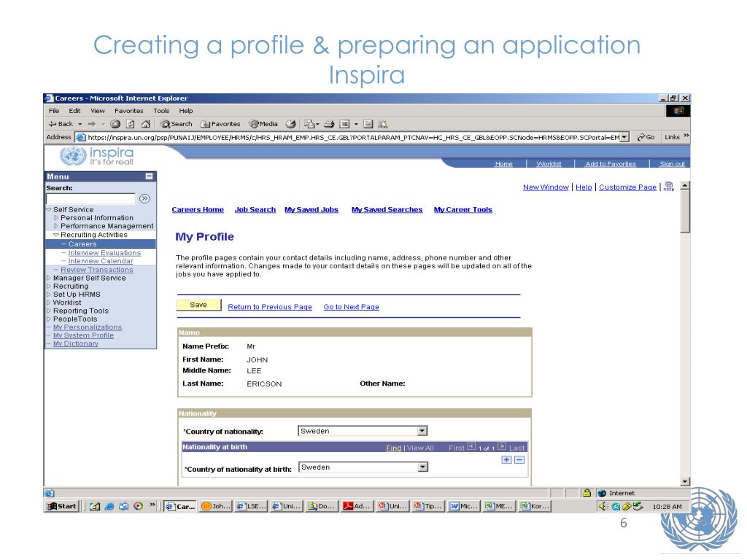Click the Edit icon in browser toolbar
747x560 pixels.
click(345, 124)
